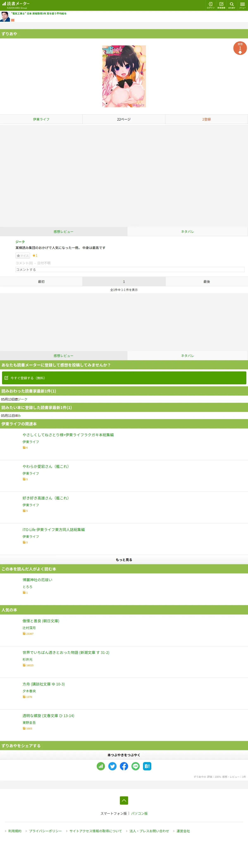Click the orange 感想 1 badge
Screen dimensions: 248x868
click(x=240, y=48)
